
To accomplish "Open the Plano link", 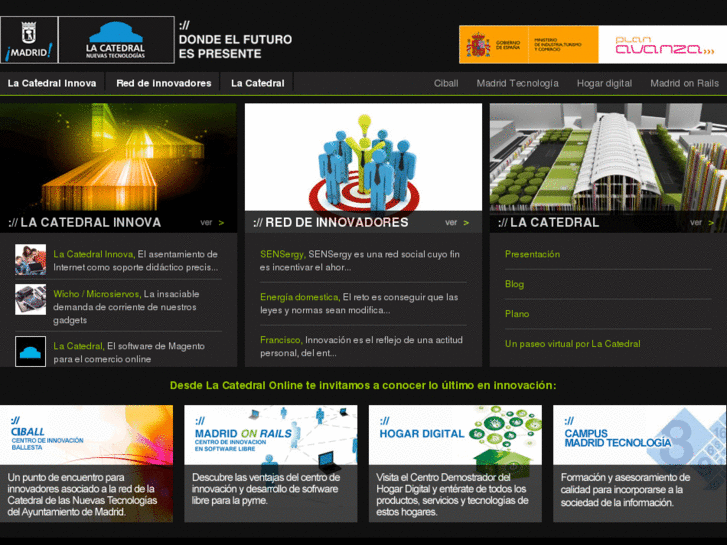I will pyautogui.click(x=517, y=314).
